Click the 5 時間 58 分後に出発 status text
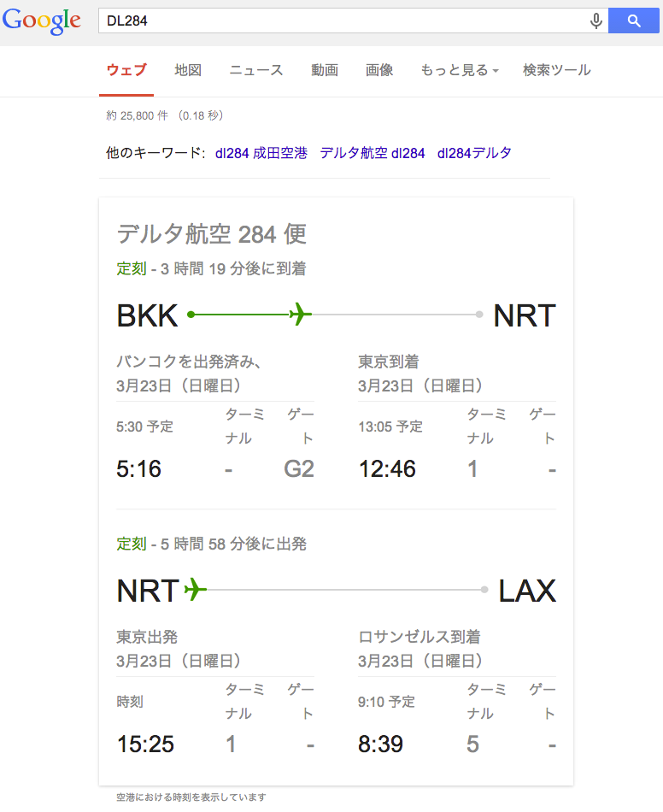This screenshot has width=663, height=812. [233, 544]
